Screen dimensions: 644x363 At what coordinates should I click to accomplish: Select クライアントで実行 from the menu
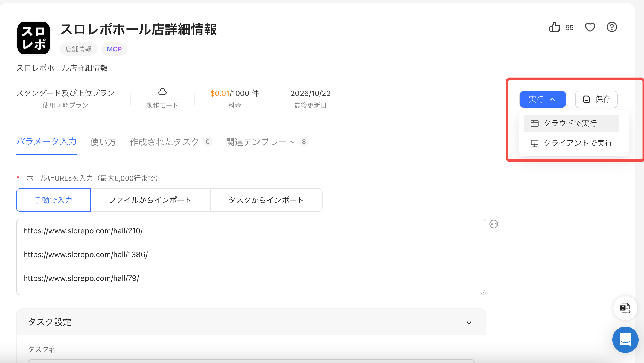[x=571, y=143]
